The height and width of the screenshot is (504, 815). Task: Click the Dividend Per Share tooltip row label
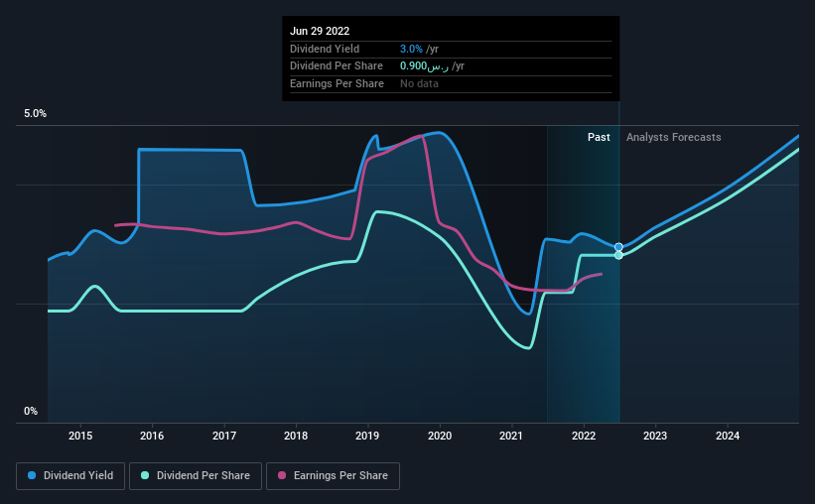tap(337, 66)
